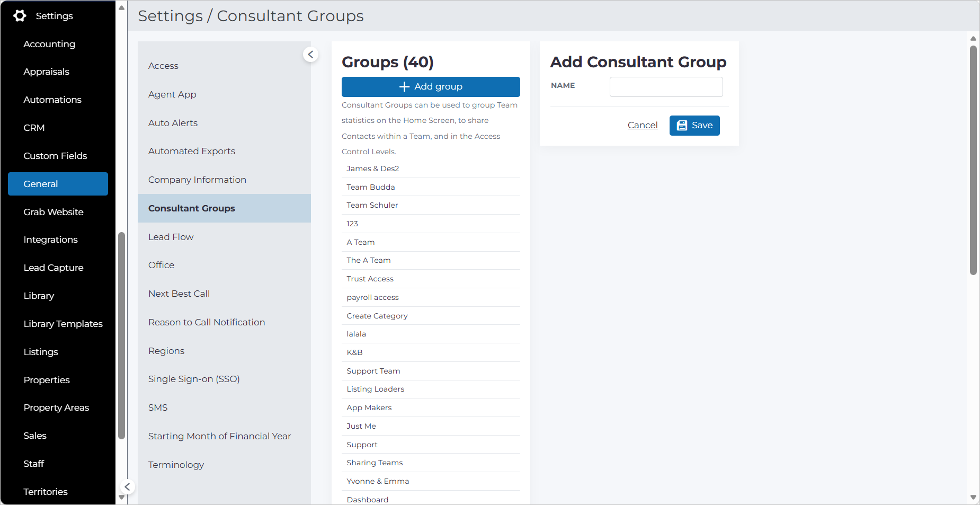Focus the Name input field
The image size is (980, 505).
[x=666, y=87]
